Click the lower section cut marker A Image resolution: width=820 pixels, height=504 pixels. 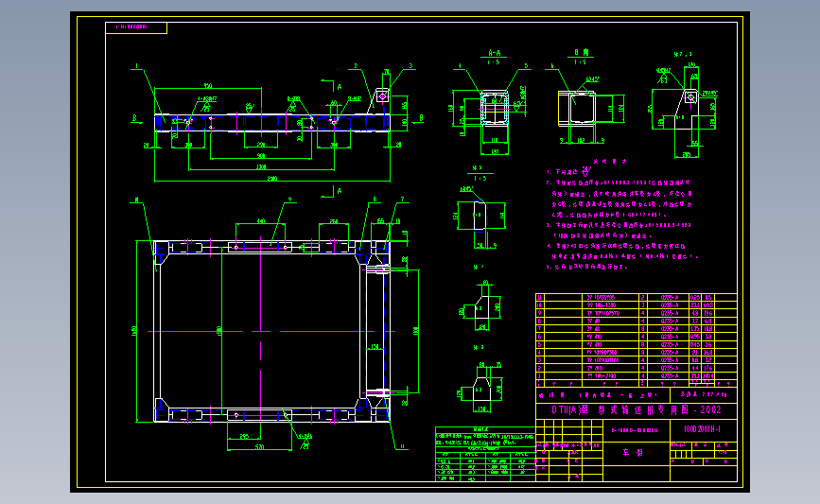(340, 191)
